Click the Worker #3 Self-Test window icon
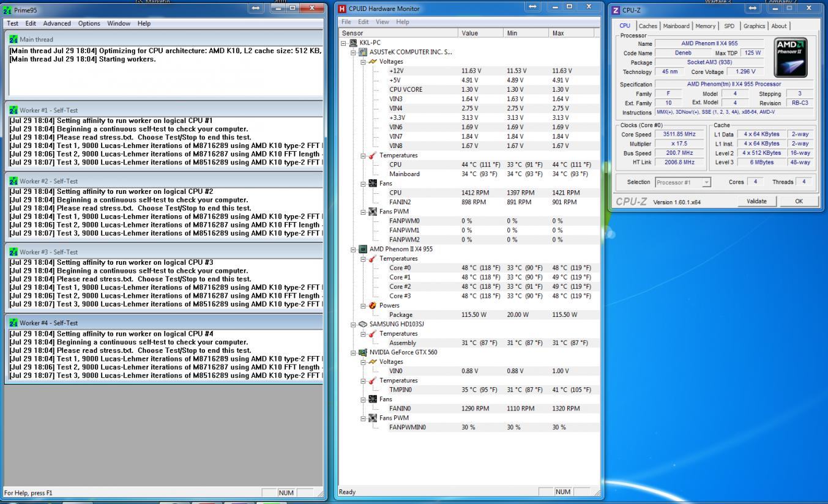828x504 pixels. coord(13,252)
